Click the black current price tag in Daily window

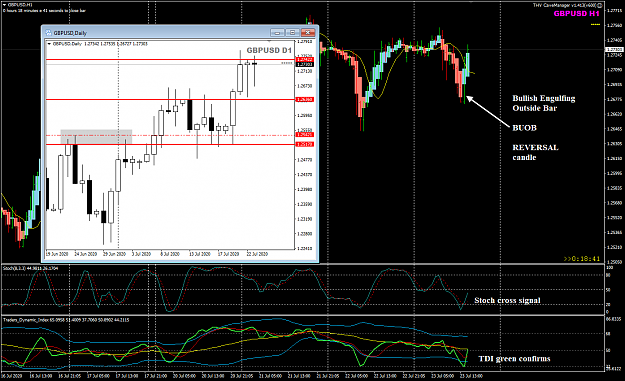pos(305,64)
